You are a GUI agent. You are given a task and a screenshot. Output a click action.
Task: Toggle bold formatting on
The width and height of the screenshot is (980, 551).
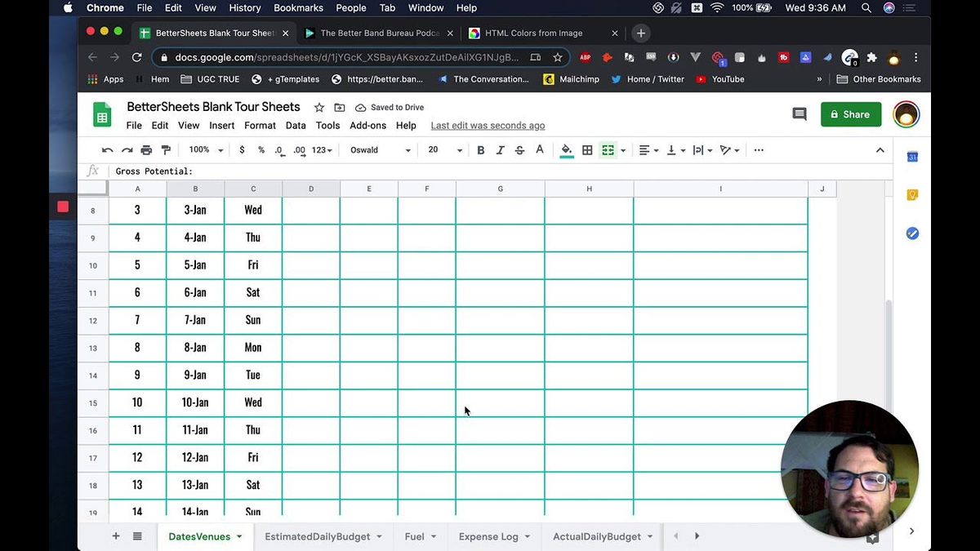point(481,149)
